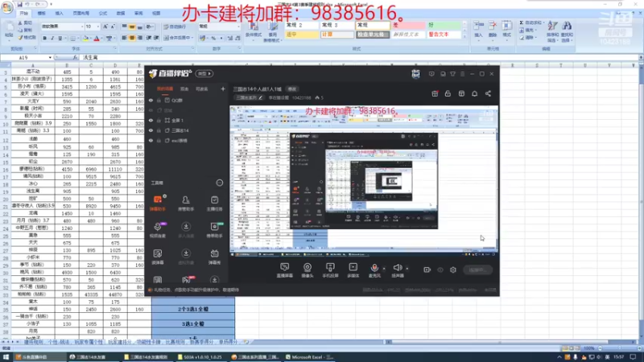Add a 摄像头 camera source
This screenshot has width=644, height=362.
tap(308, 270)
